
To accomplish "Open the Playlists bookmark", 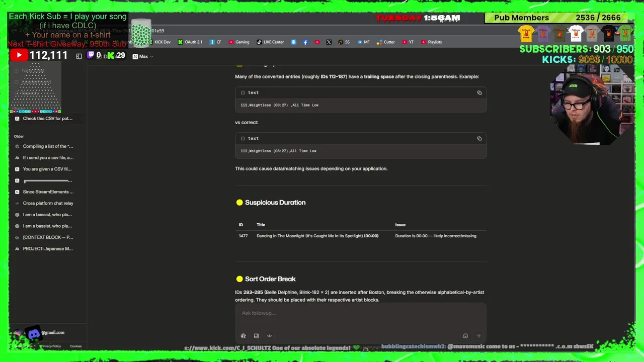I will point(432,42).
